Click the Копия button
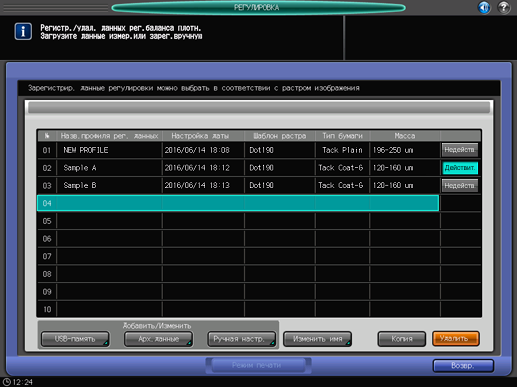 pos(402,339)
